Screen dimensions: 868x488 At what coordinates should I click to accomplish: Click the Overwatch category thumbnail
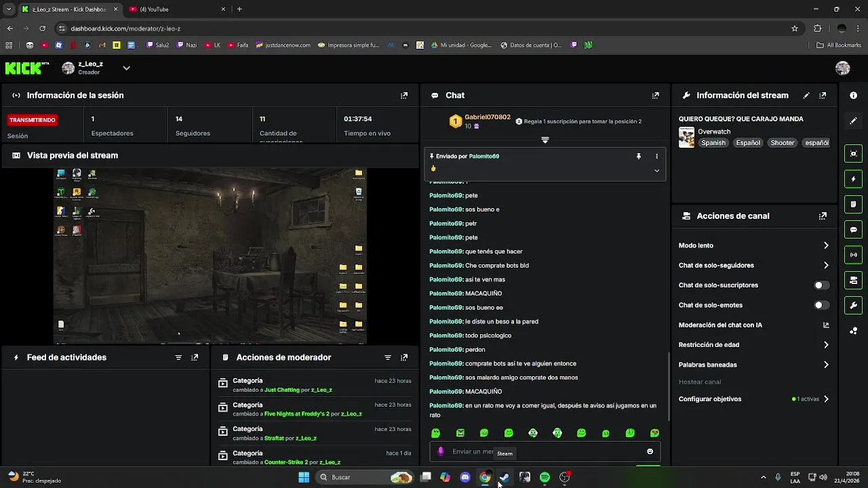686,137
